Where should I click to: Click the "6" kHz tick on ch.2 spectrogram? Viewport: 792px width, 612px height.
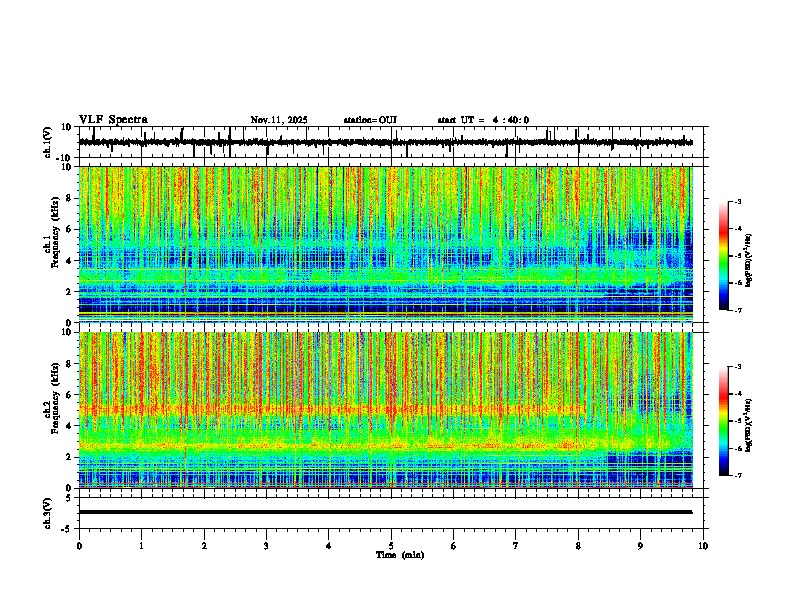[70, 395]
